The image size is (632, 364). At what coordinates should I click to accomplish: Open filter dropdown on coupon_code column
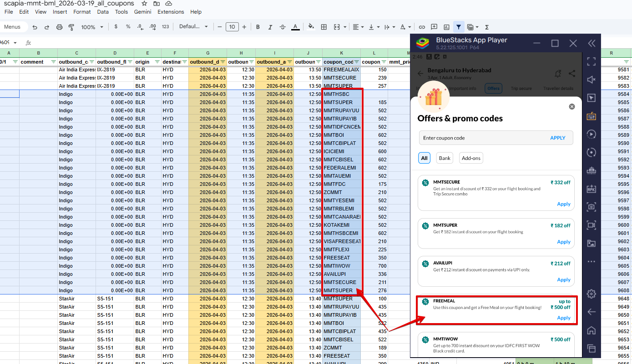[357, 62]
